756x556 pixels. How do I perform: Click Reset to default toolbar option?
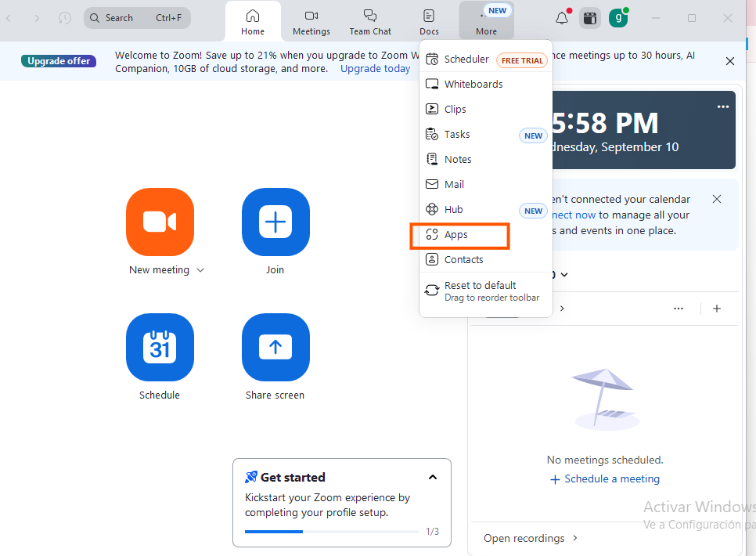pos(486,291)
